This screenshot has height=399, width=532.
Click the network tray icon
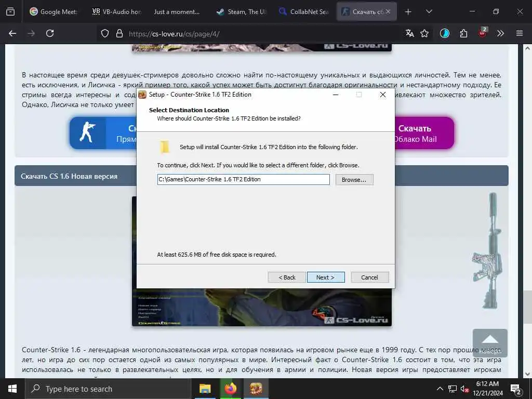pyautogui.click(x=453, y=389)
